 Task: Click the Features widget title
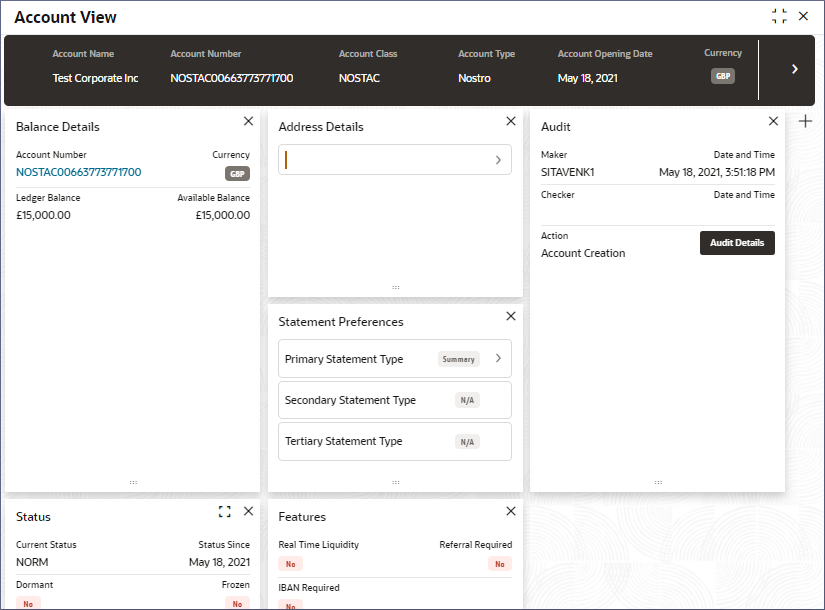pyautogui.click(x=302, y=517)
